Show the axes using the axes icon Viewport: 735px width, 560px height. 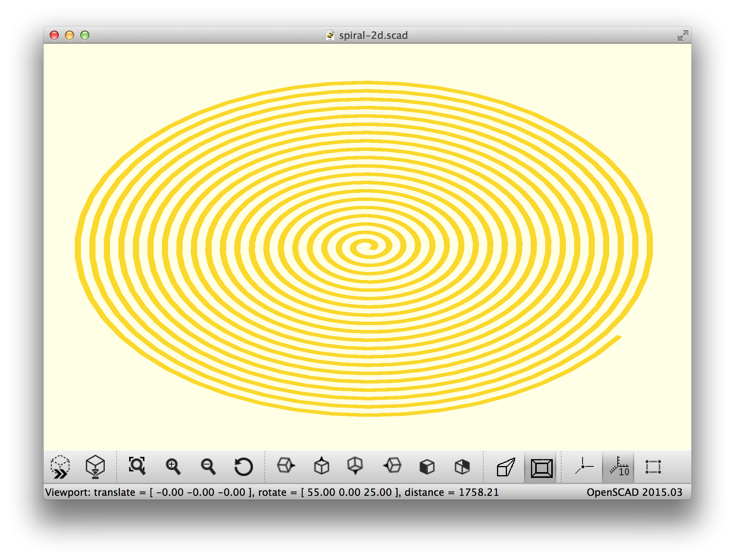coord(583,466)
